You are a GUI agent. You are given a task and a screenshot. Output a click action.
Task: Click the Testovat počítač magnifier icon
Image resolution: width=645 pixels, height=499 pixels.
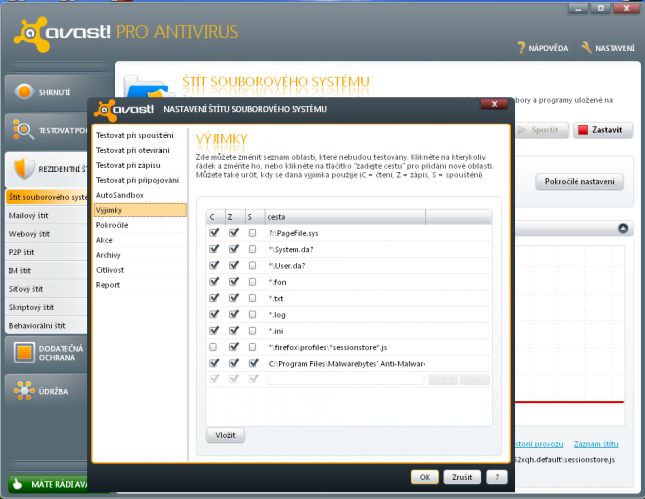23,130
